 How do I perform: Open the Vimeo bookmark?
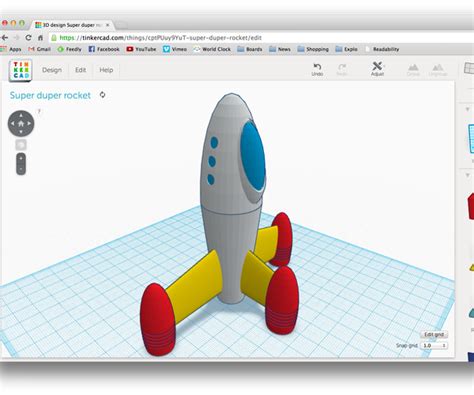(x=175, y=49)
